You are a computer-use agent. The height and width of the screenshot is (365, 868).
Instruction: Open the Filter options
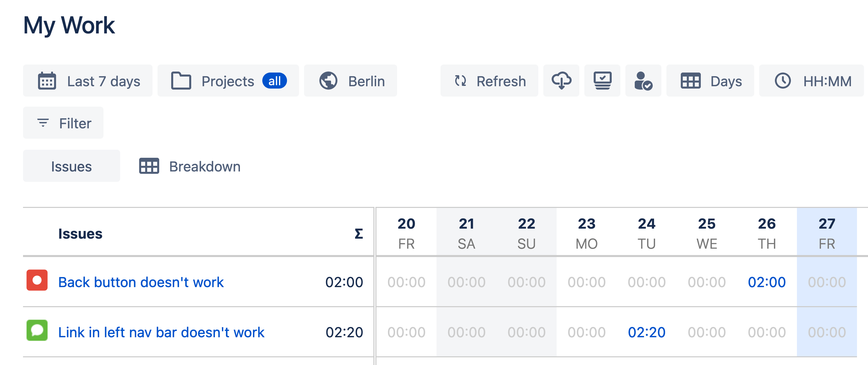(63, 123)
